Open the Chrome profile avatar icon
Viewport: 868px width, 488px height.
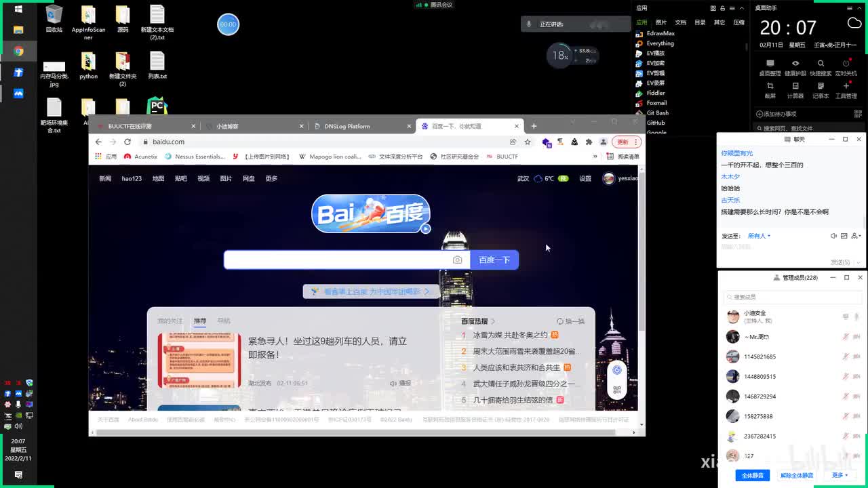[x=603, y=142]
